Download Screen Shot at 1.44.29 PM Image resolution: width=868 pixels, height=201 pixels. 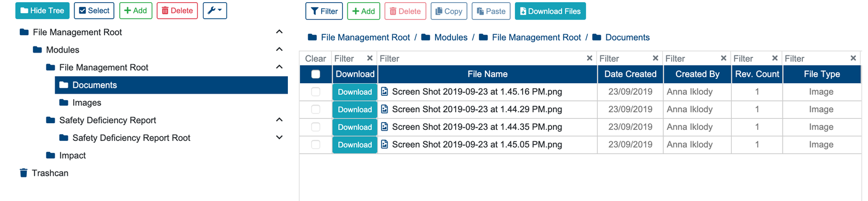tap(355, 110)
